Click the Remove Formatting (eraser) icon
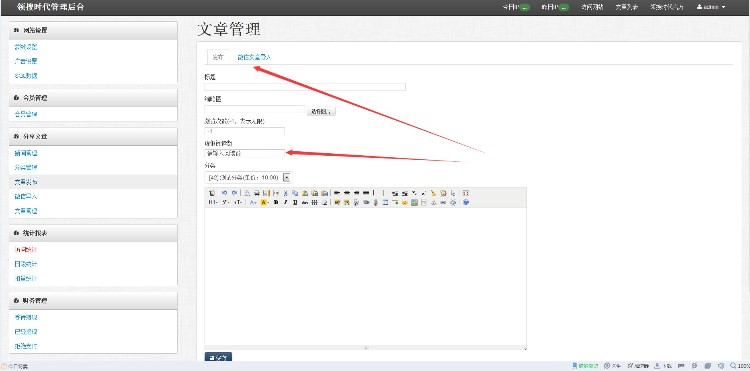Image resolution: width=750 pixels, height=371 pixels. click(x=324, y=202)
